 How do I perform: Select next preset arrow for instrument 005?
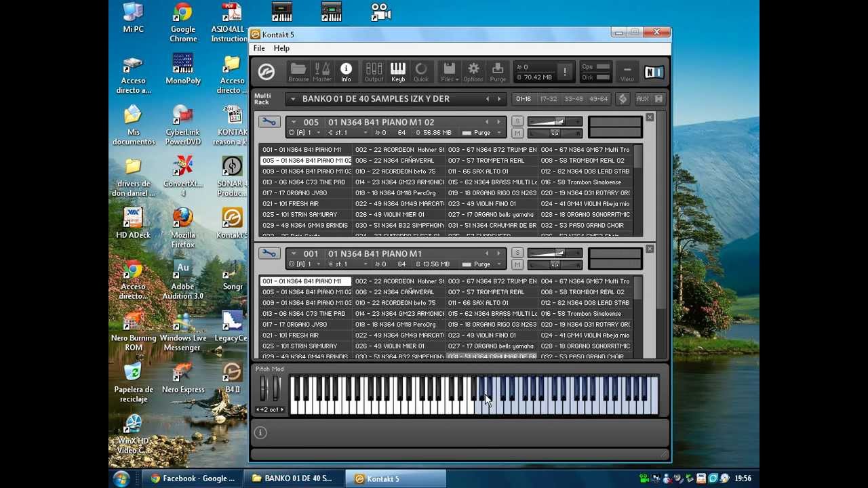[498, 122]
